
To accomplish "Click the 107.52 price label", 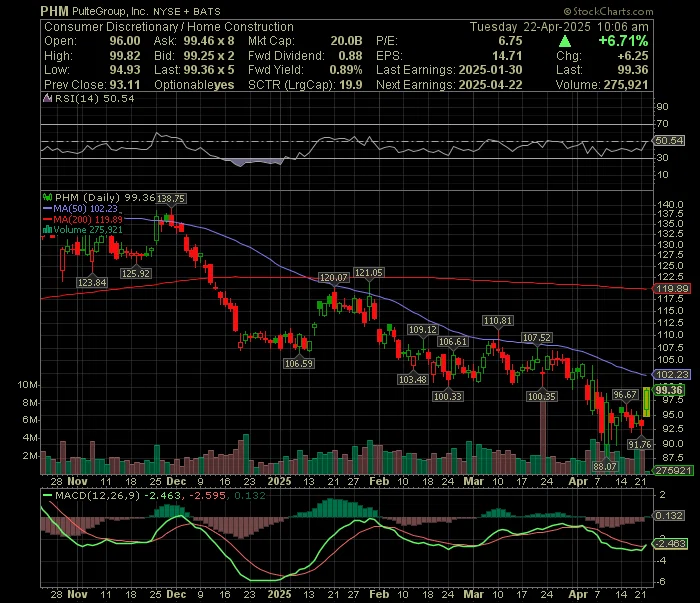I will tap(537, 337).
